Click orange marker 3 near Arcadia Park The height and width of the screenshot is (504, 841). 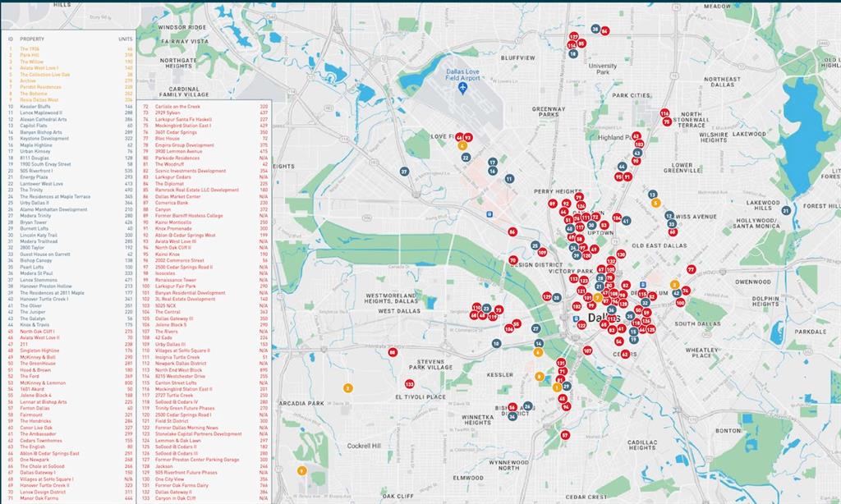click(347, 388)
